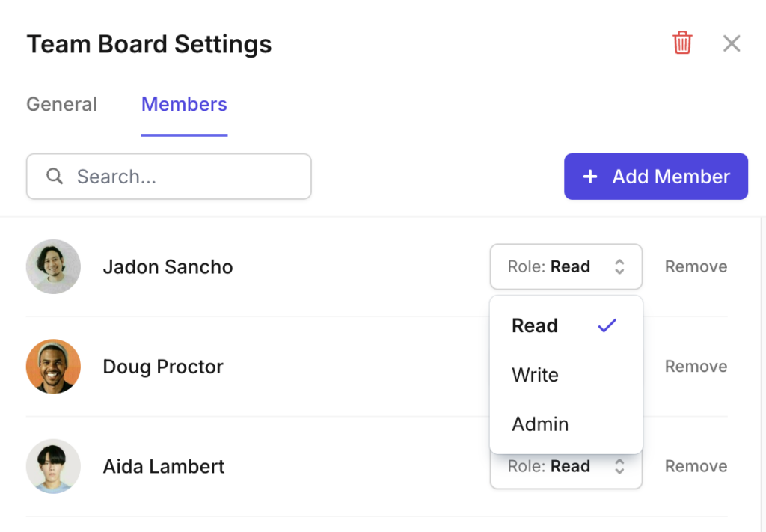
Task: Click the Add Member button
Action: pyautogui.click(x=655, y=177)
